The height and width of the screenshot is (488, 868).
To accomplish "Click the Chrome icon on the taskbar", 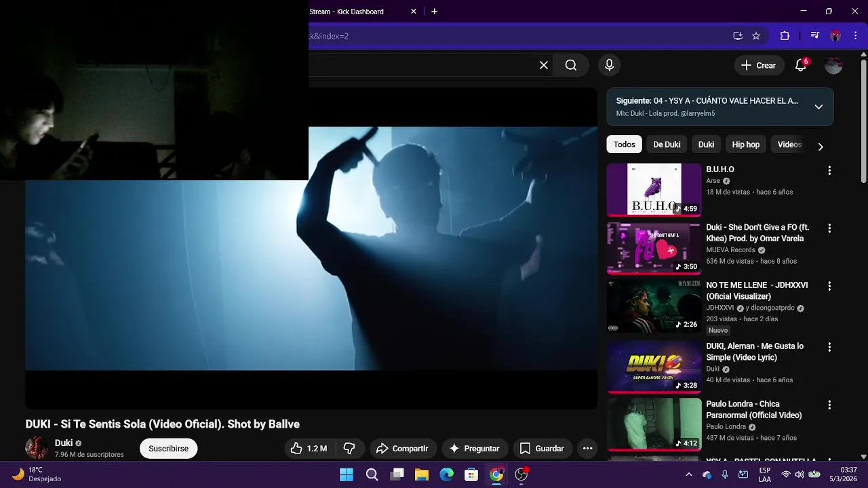I will click(496, 474).
